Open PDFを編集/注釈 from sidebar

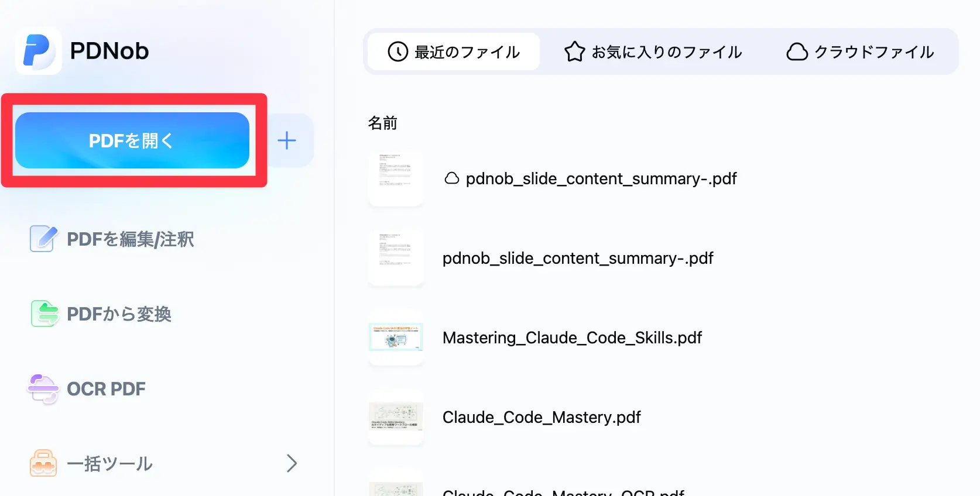[131, 239]
